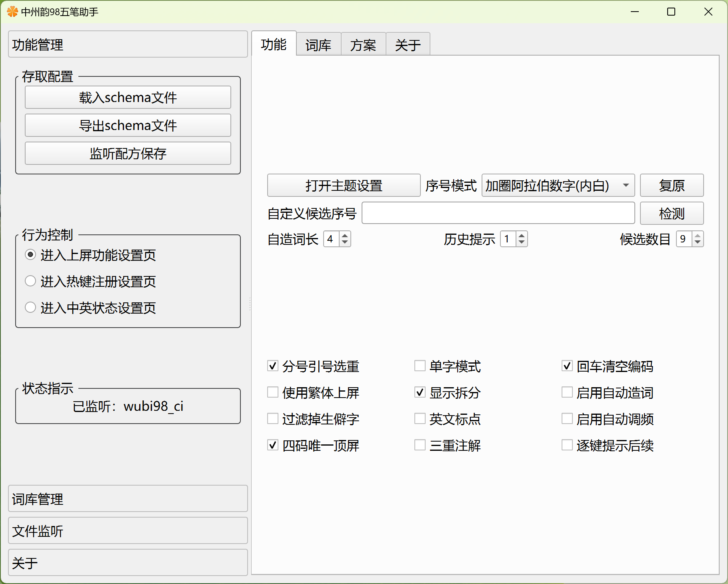The width and height of the screenshot is (728, 584).
Task: Uncheck the 显示拆分 option
Action: tap(420, 392)
